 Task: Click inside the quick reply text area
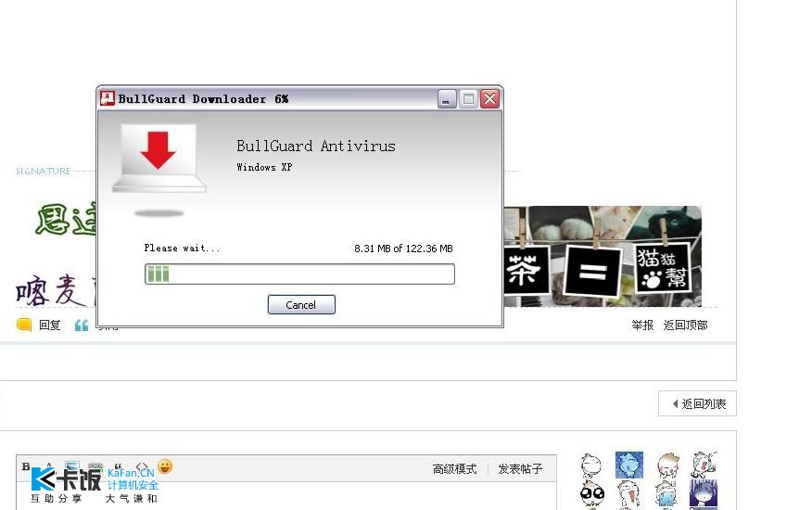[x=286, y=496]
